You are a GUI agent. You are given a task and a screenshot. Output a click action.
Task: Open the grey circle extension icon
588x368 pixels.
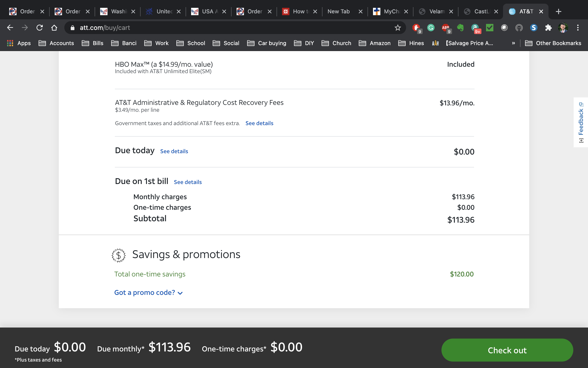pyautogui.click(x=504, y=28)
